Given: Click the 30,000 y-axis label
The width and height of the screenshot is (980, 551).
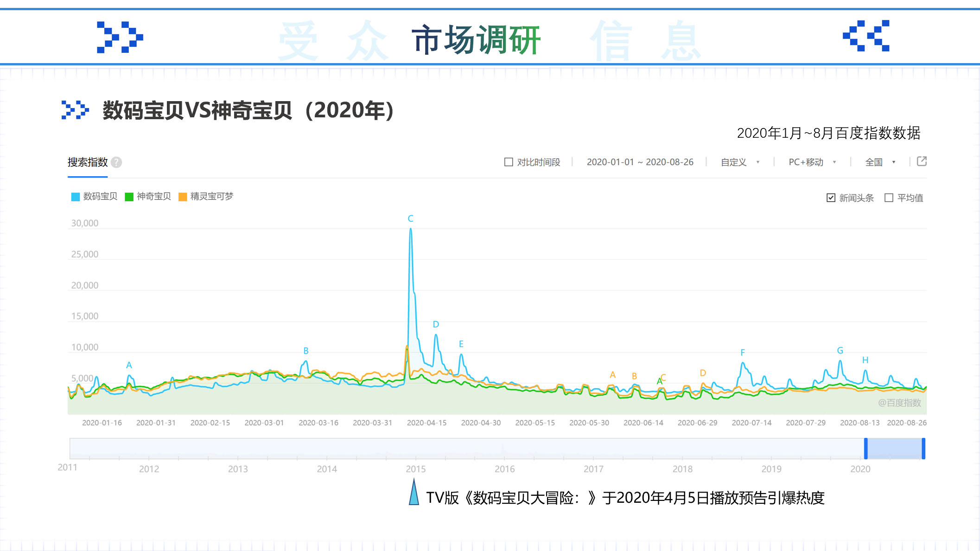Looking at the screenshot, I should (85, 223).
